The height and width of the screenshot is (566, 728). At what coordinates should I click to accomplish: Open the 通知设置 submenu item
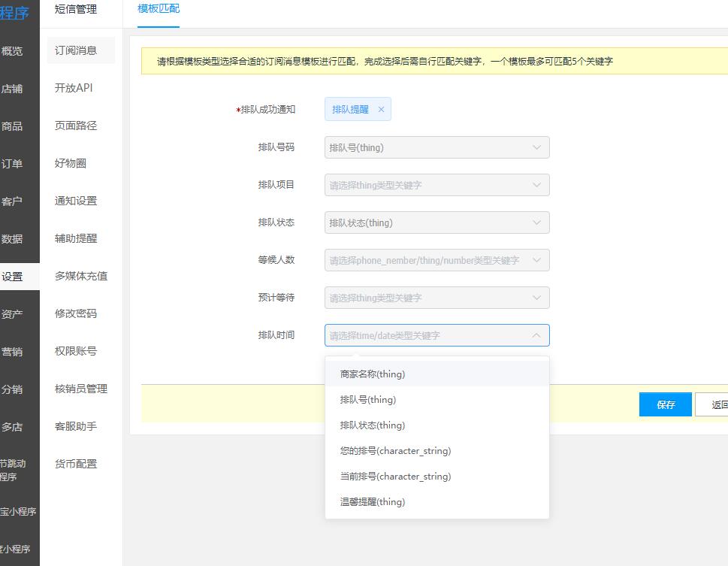coord(76,201)
